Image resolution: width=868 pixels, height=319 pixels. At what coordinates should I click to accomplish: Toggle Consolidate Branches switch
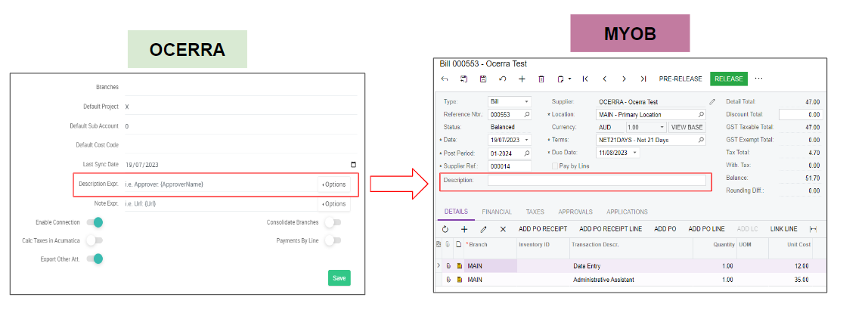333,222
